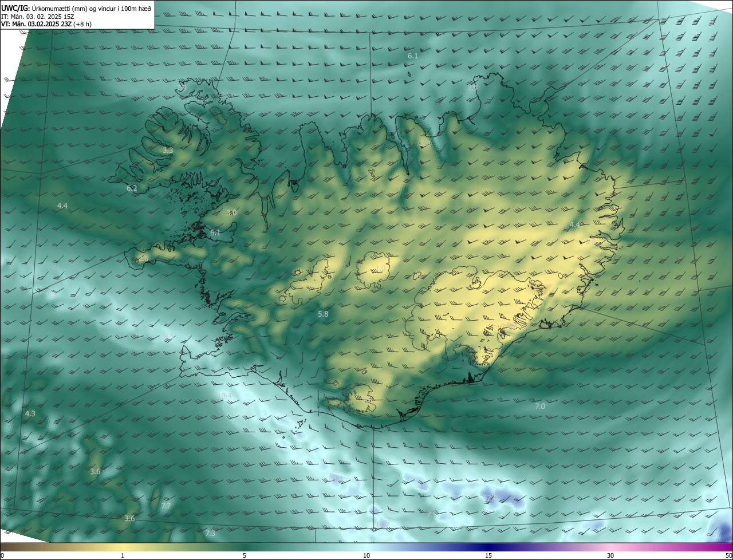
Task: Click the colorbar tick label '10'
Action: 366,555
